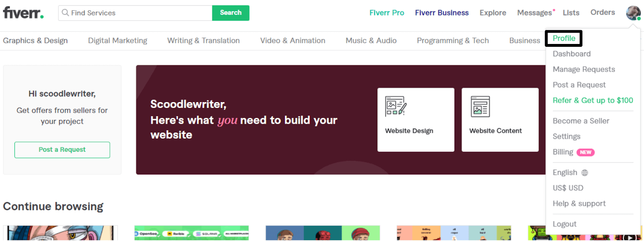Open Fiverr Pro link
The image size is (644, 242).
[x=387, y=13]
